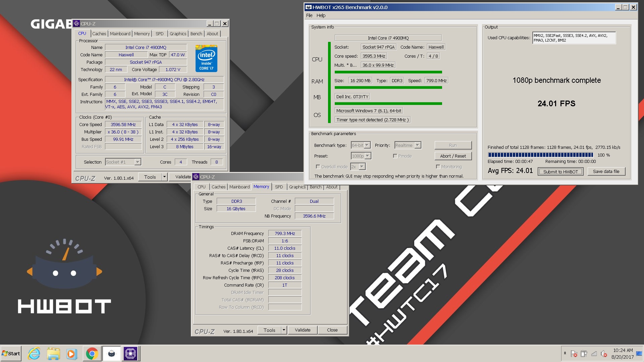Launch Windows Media Player from taskbar
The height and width of the screenshot is (362, 644).
71,354
